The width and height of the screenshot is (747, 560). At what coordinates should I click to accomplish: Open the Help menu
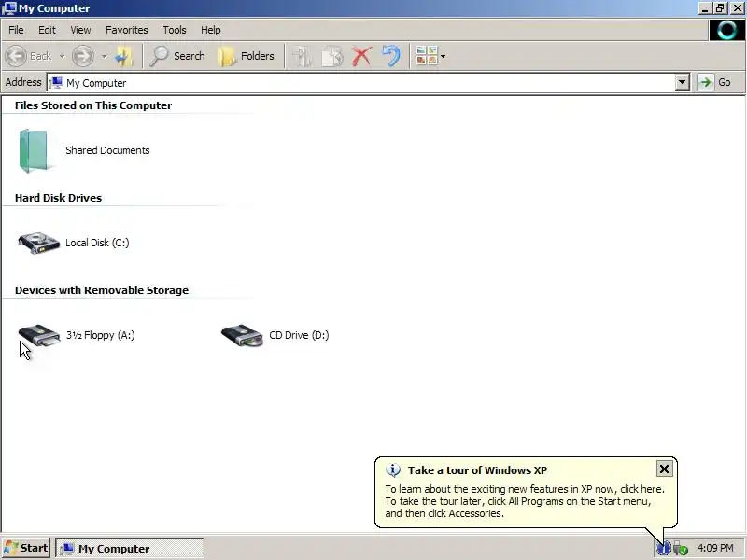pos(211,30)
